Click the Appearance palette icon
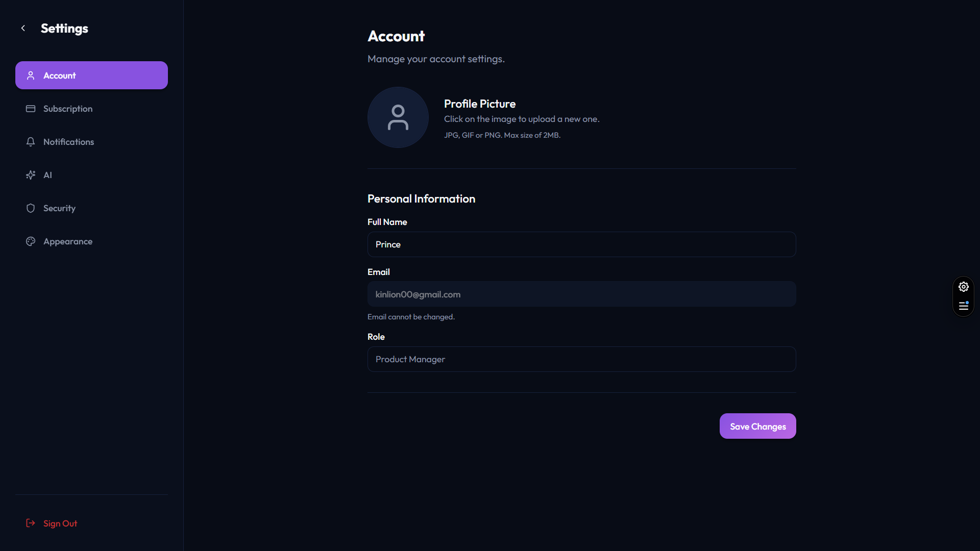 pos(31,241)
